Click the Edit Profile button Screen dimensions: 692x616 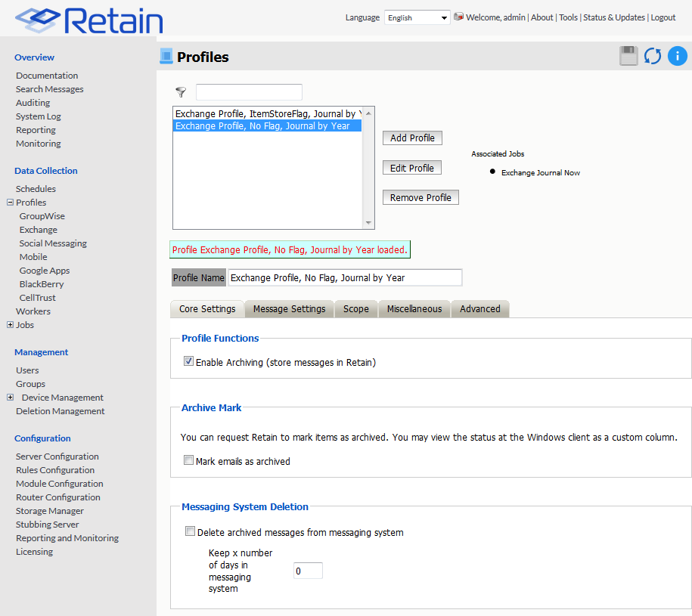click(411, 168)
